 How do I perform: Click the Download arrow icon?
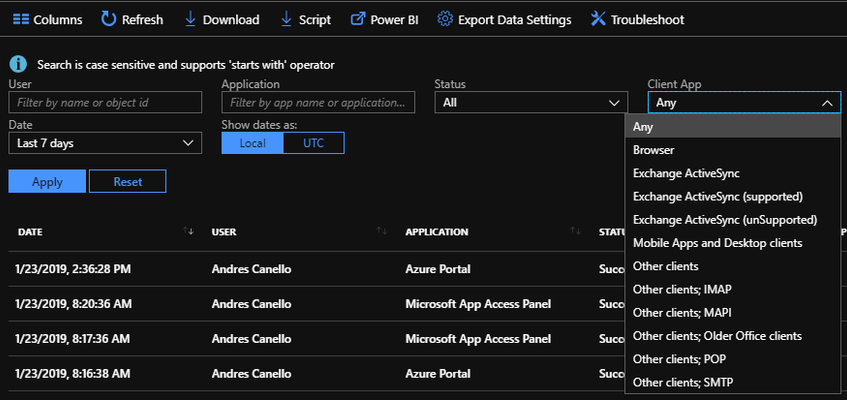coord(190,19)
